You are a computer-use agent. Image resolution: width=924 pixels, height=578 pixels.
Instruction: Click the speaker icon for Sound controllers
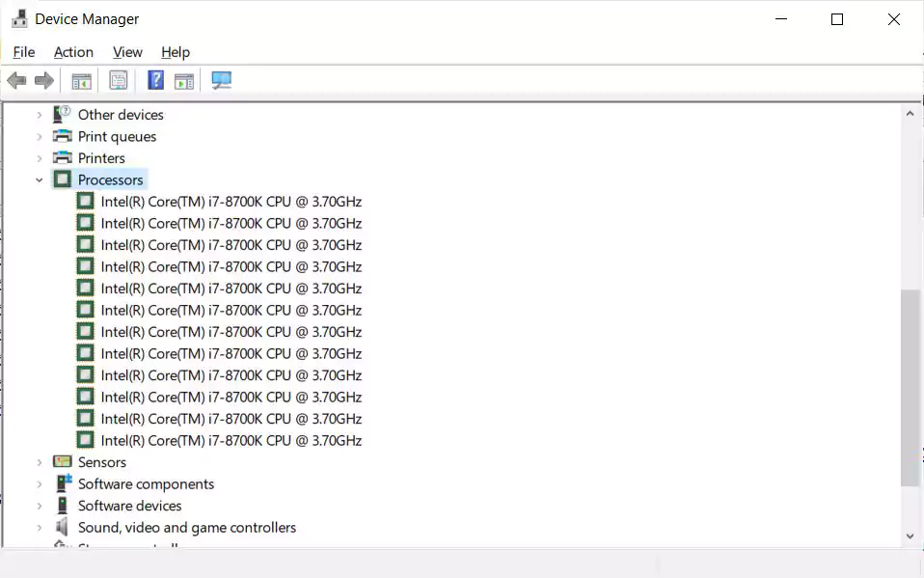click(62, 527)
